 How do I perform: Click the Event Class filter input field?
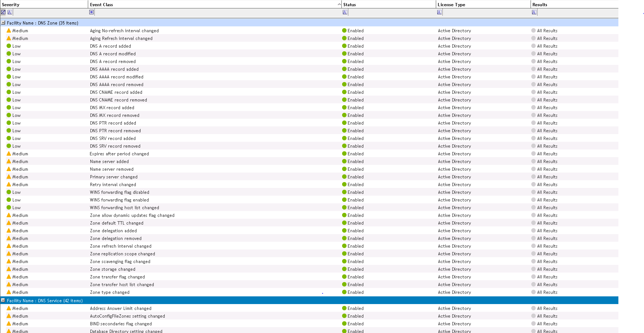pos(216,12)
